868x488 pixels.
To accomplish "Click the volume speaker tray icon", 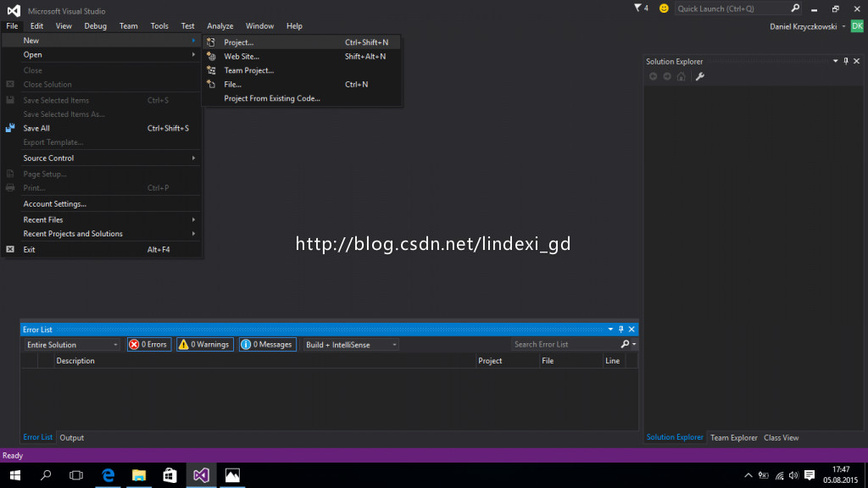I will click(793, 475).
